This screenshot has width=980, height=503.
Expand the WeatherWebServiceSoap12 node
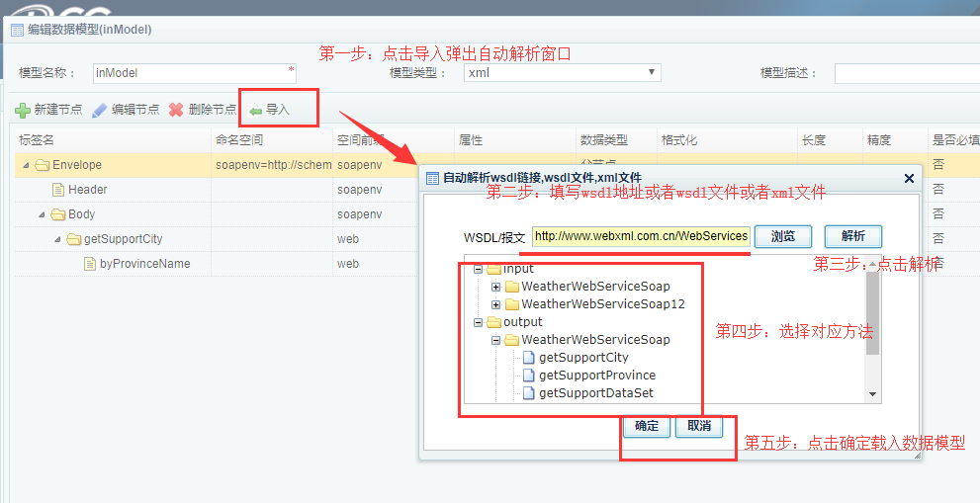(x=495, y=304)
